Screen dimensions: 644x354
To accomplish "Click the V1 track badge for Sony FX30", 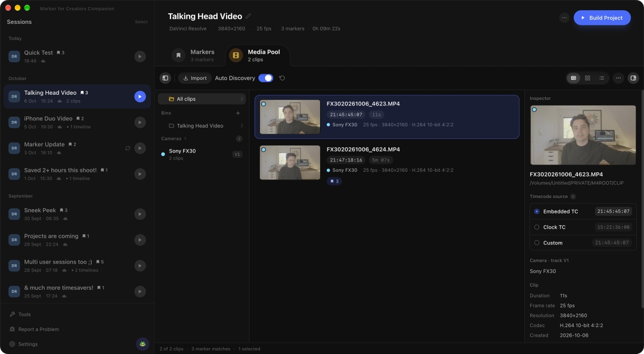I will click(x=237, y=154).
